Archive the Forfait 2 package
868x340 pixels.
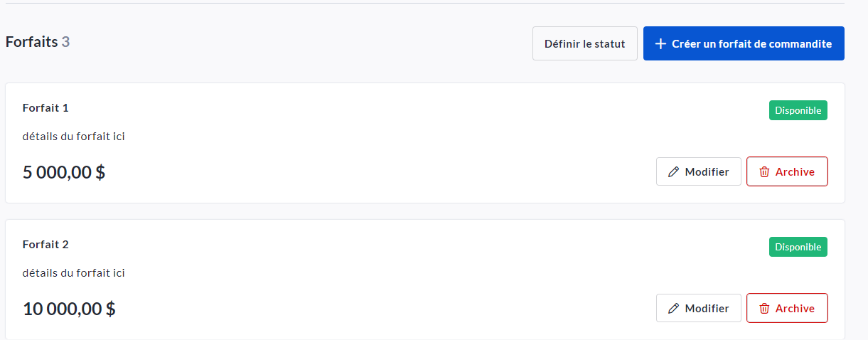click(x=787, y=308)
